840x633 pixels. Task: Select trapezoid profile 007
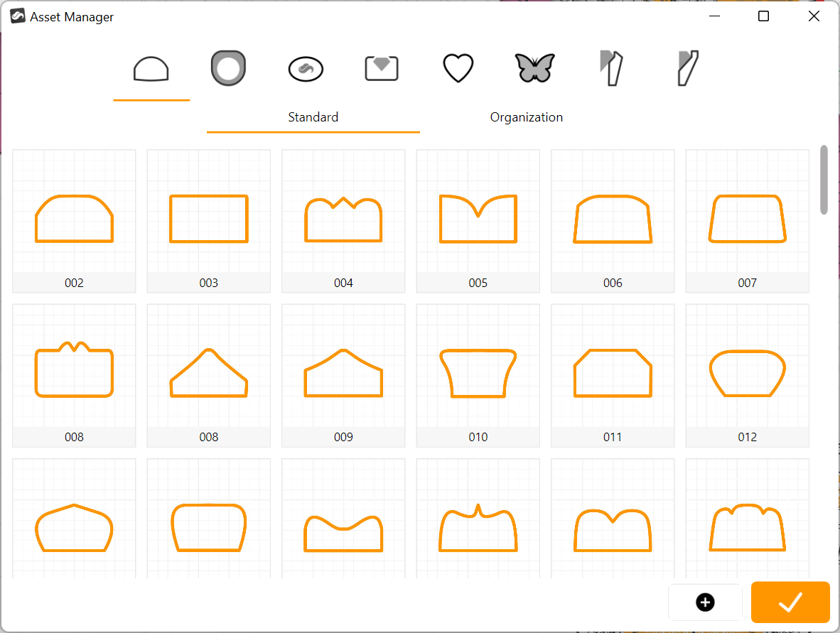pyautogui.click(x=747, y=220)
